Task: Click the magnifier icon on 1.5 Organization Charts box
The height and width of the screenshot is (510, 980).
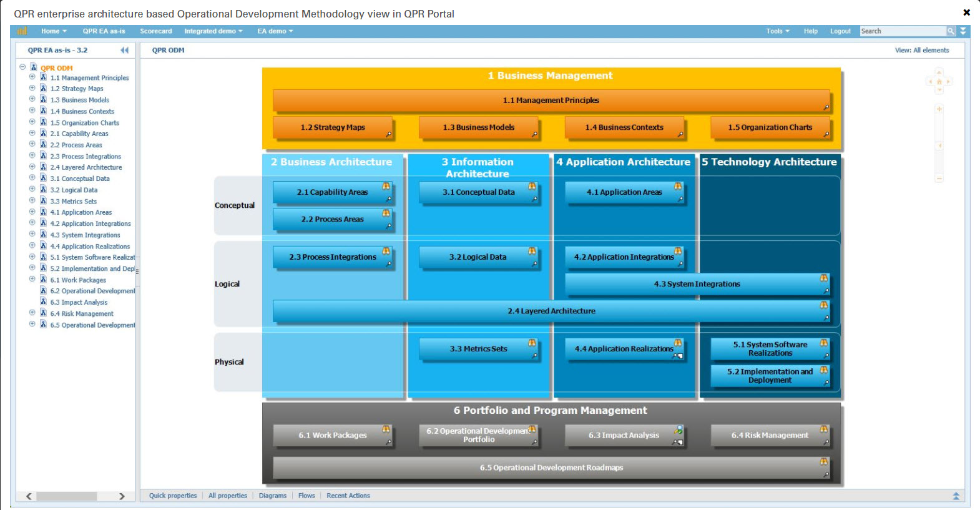Action: [x=826, y=134]
